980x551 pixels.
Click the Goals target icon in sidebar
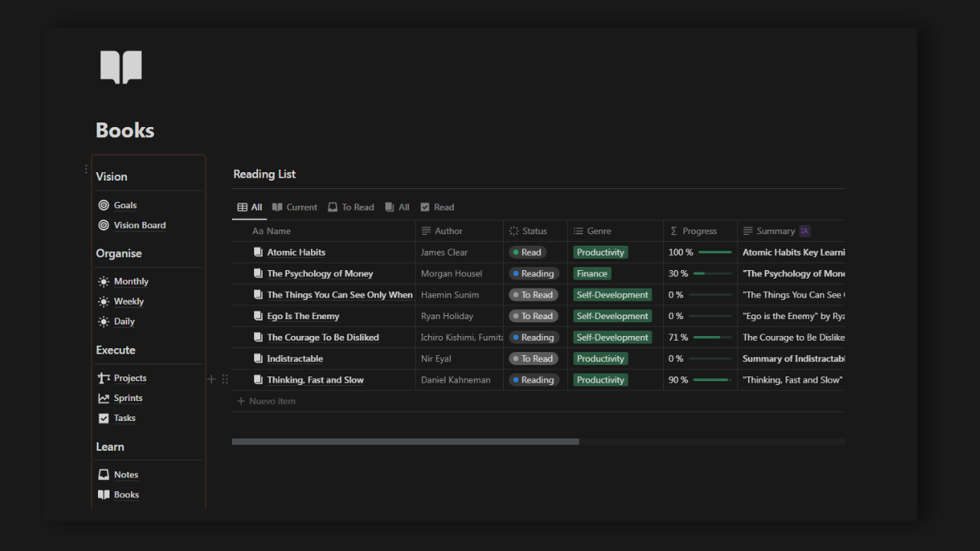pos(104,205)
